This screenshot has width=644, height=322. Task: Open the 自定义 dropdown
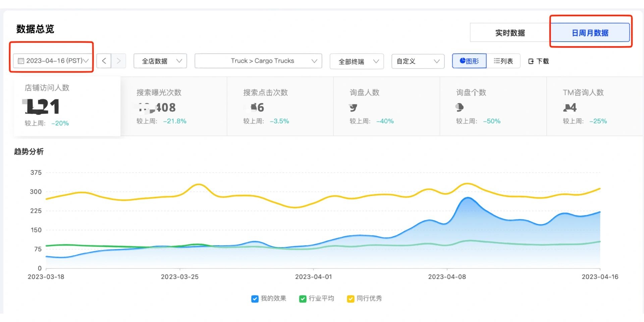(418, 61)
